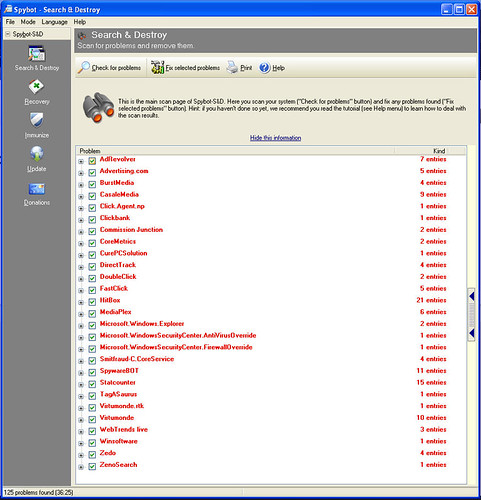Click the upper blue arrow on side handle

pos(472,296)
